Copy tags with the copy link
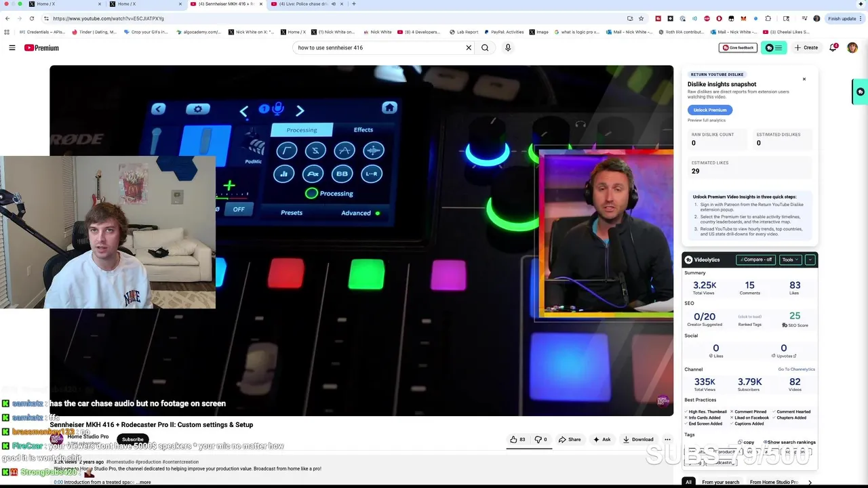Screen dimensions: 868x488 click(x=746, y=442)
